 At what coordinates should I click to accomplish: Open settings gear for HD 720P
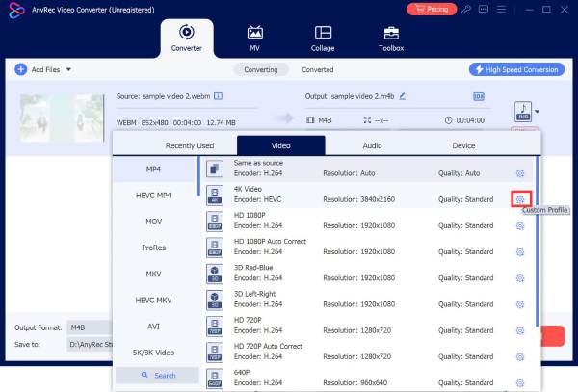point(520,330)
